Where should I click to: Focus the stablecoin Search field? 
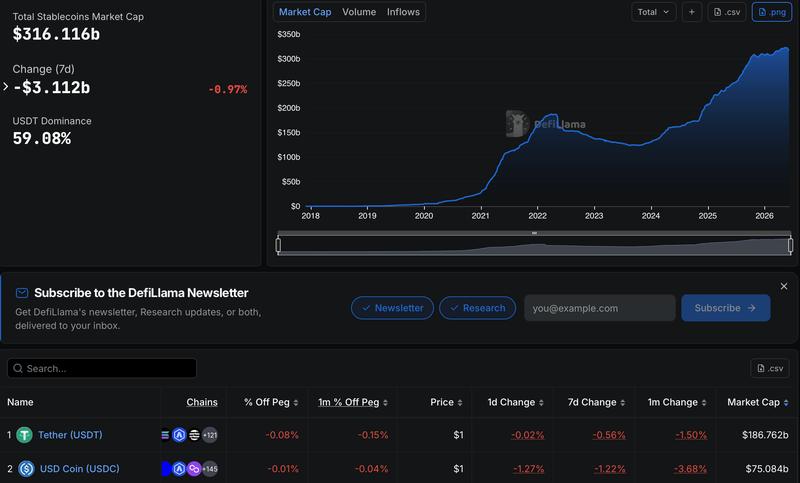point(102,368)
